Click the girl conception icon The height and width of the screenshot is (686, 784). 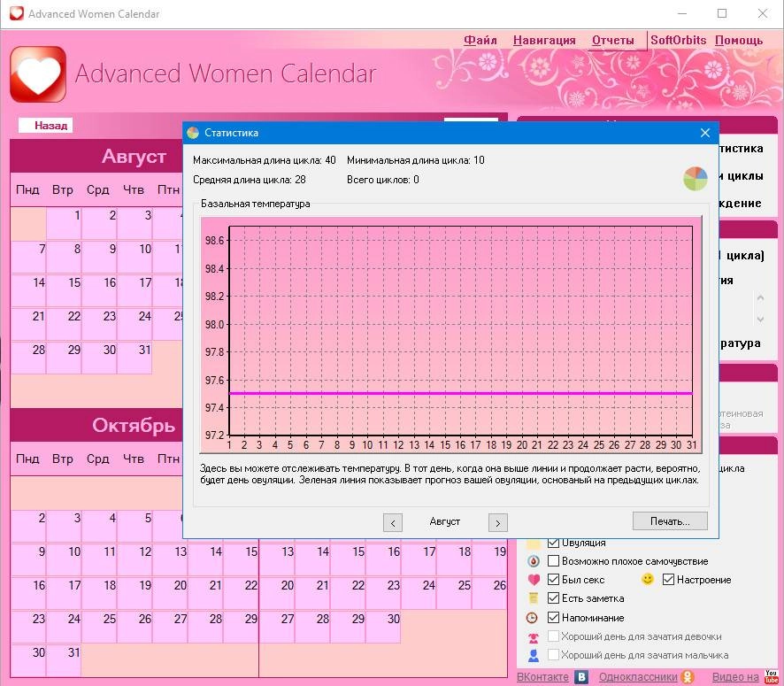coord(534,637)
